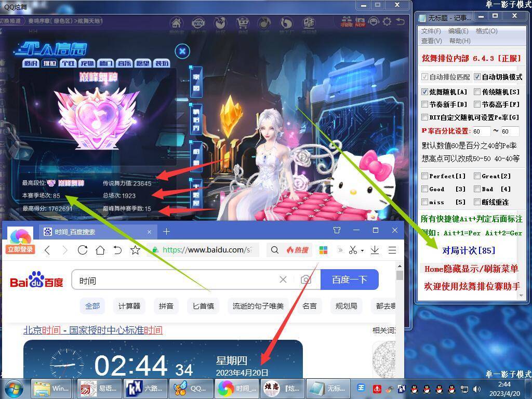Image resolution: width=532 pixels, height=399 pixels.
Task: Select the 时间_百度搜索 browser tab
Action: (x=97, y=232)
